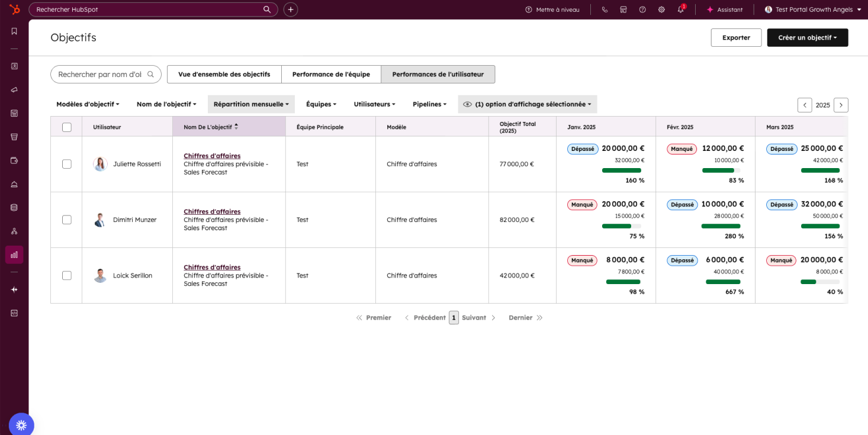
Task: Open the Chiffres d'affaires goal link for Loïck Serillon
Action: click(x=212, y=267)
